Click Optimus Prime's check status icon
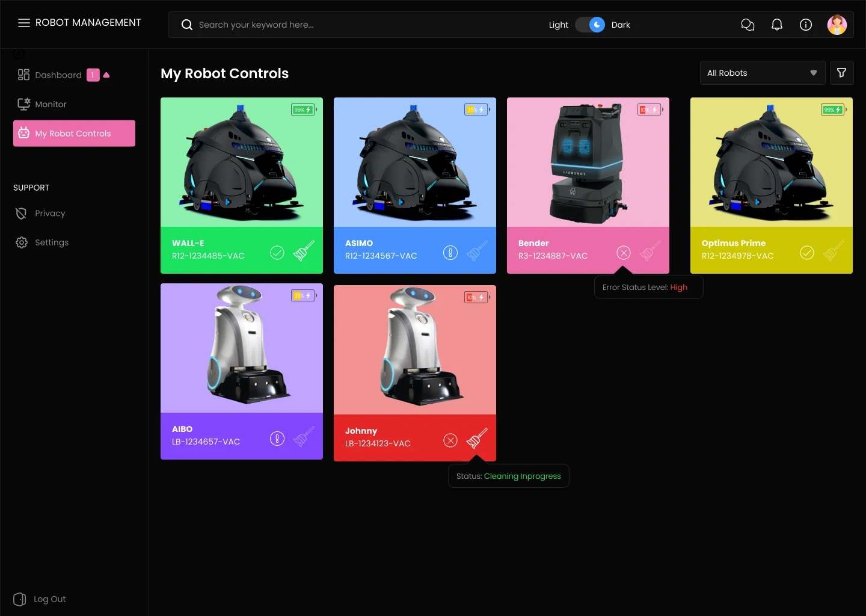This screenshot has width=866, height=616. point(807,253)
